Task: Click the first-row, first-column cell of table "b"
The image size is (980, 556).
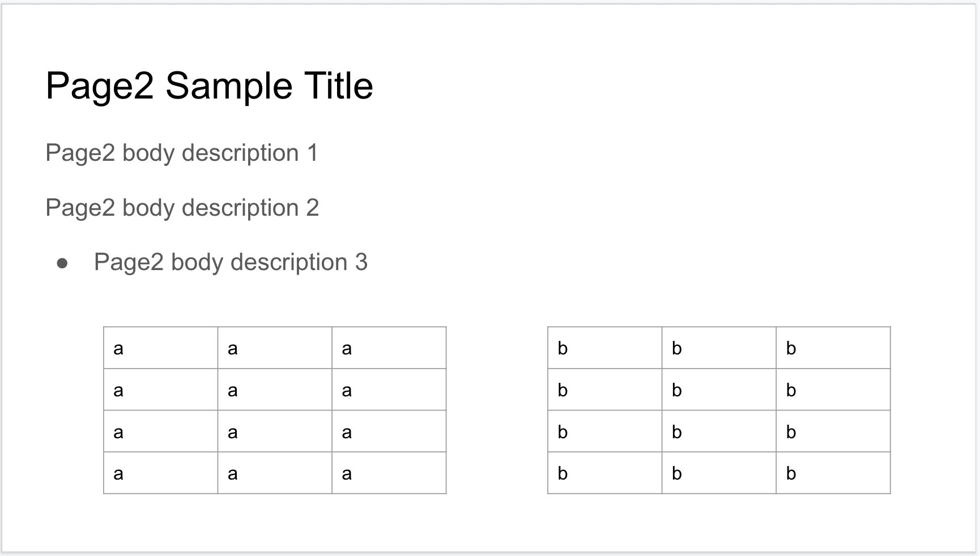Action: [604, 348]
